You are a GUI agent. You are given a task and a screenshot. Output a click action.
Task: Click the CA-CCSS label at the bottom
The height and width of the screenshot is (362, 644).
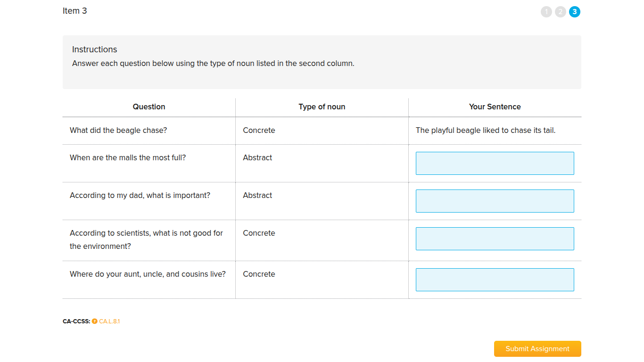[76, 321]
